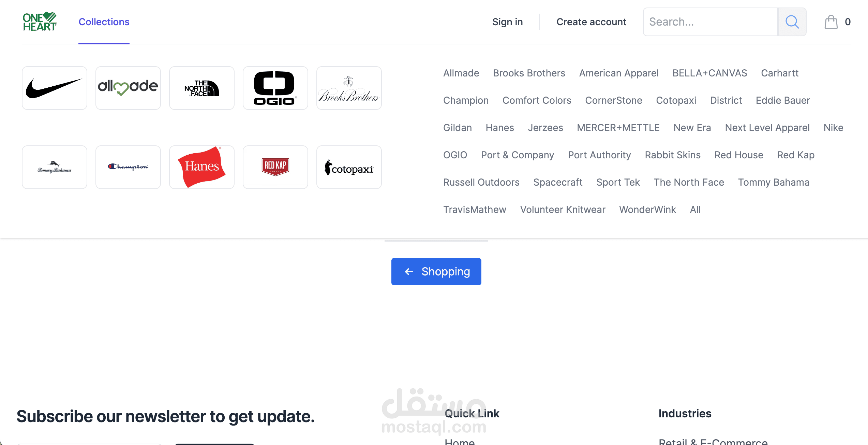Click the One Heart logo

pos(40,22)
